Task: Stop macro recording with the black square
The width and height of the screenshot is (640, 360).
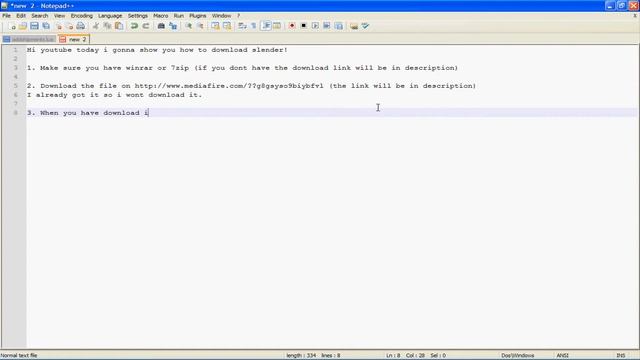Action: pos(304,26)
